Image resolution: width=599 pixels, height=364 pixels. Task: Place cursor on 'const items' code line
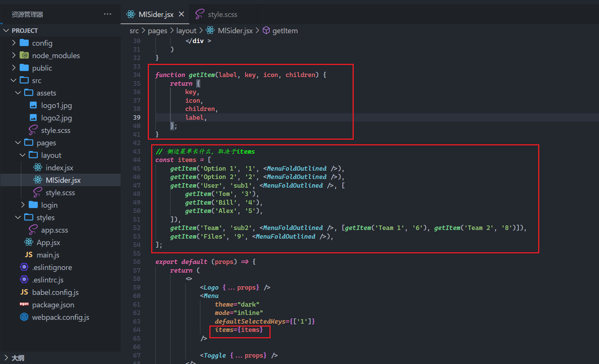pos(183,160)
